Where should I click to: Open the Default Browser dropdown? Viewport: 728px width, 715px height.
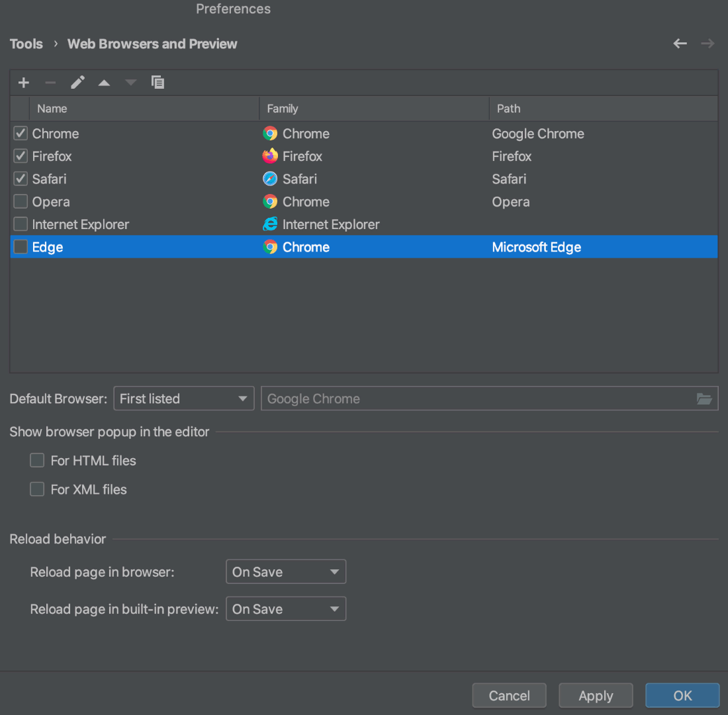click(x=183, y=398)
